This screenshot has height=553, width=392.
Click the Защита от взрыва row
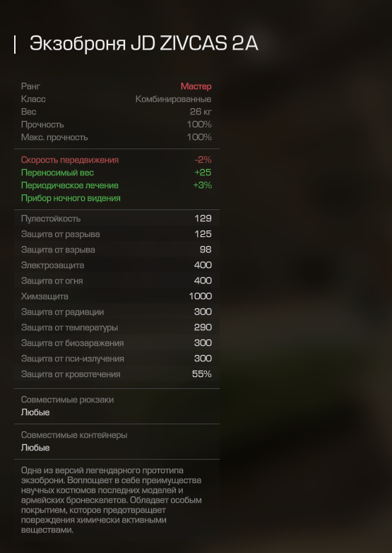[117, 250]
